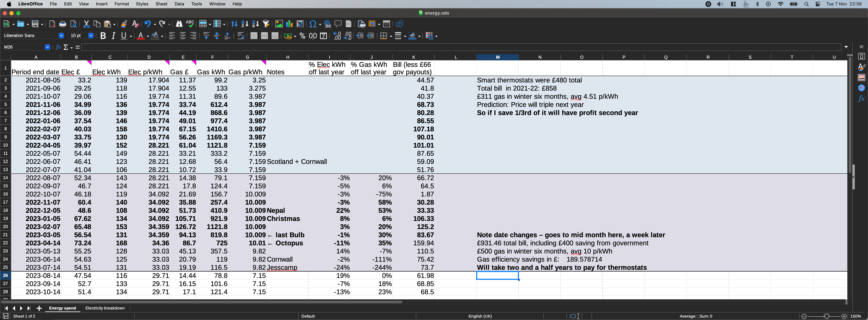868x320 pixels.
Task: Select the Energy spend sheet tab
Action: (63, 308)
